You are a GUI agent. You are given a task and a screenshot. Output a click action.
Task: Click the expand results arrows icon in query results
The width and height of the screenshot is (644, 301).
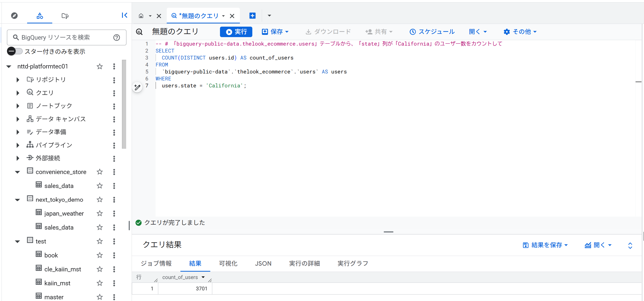(631, 245)
